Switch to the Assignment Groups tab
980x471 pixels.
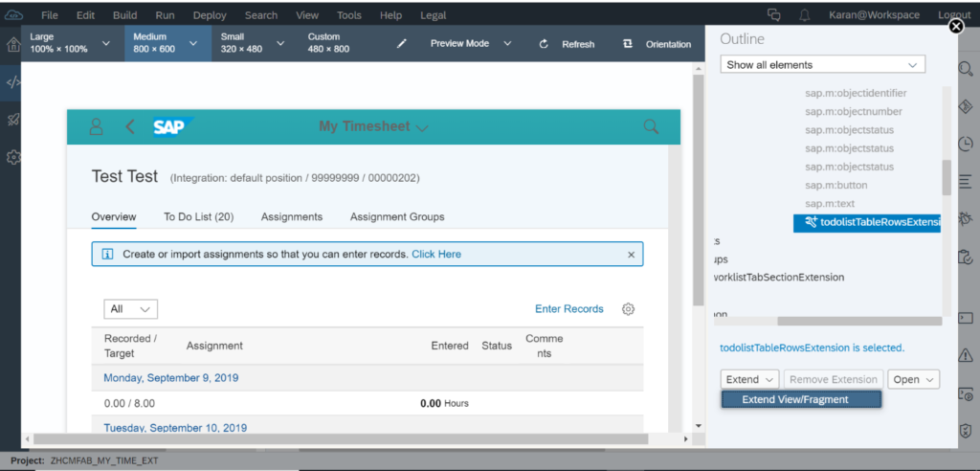(397, 217)
